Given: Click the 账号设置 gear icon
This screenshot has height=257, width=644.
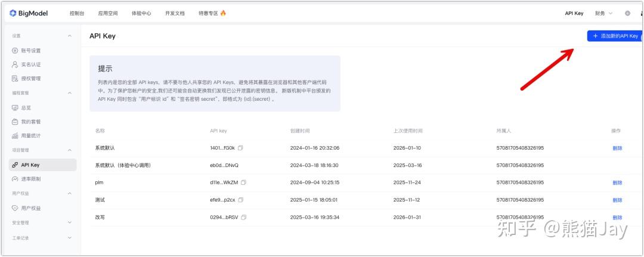Looking at the screenshot, I should click(15, 51).
